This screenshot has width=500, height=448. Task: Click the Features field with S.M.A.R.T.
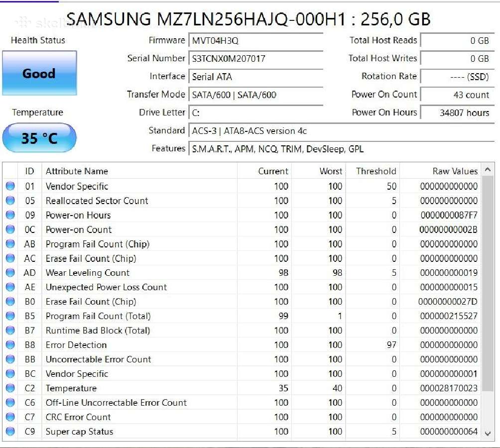click(x=342, y=149)
